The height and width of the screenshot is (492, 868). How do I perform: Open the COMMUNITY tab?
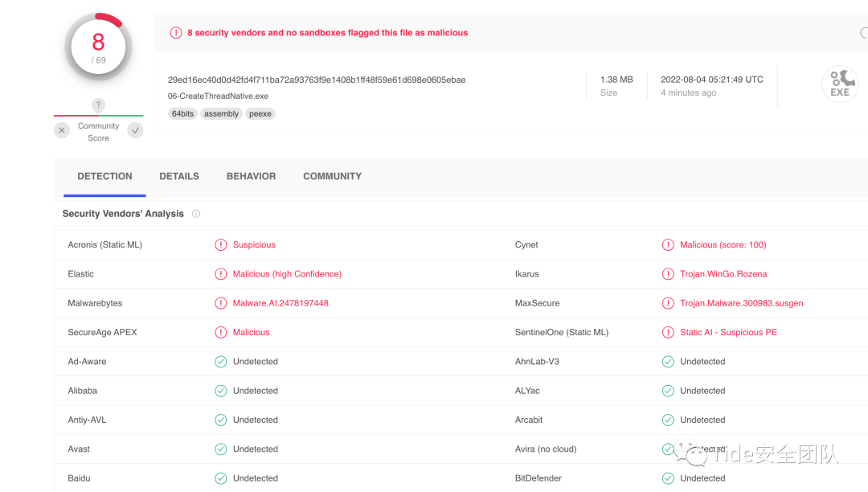pos(332,176)
